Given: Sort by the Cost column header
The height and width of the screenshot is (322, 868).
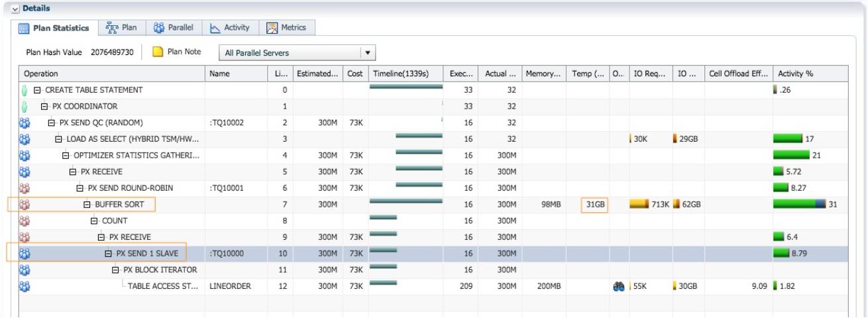Looking at the screenshot, I should pos(355,74).
